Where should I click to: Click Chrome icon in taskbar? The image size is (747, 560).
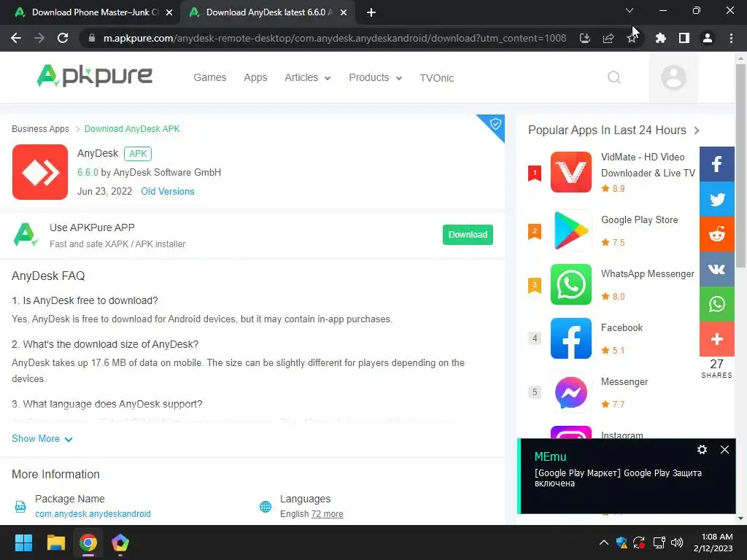(88, 542)
